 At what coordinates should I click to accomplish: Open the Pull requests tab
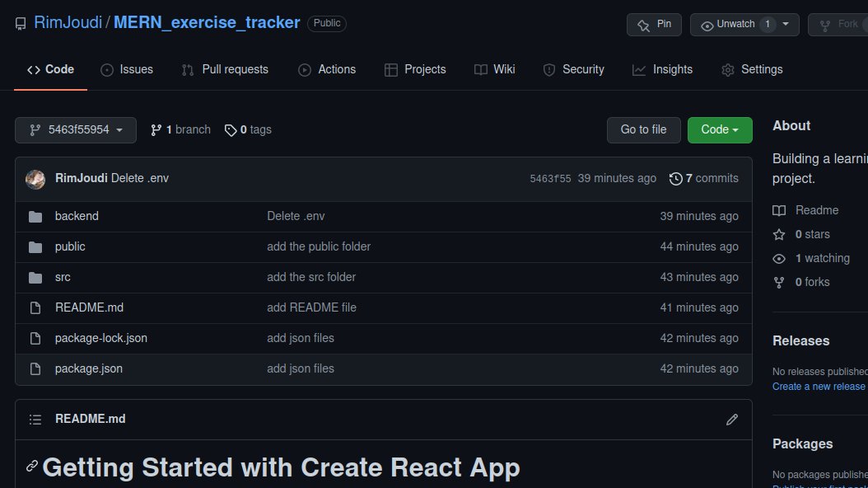225,69
